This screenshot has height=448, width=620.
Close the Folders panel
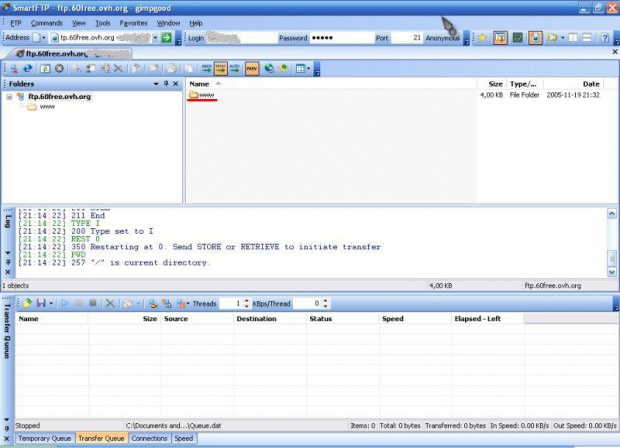point(176,84)
